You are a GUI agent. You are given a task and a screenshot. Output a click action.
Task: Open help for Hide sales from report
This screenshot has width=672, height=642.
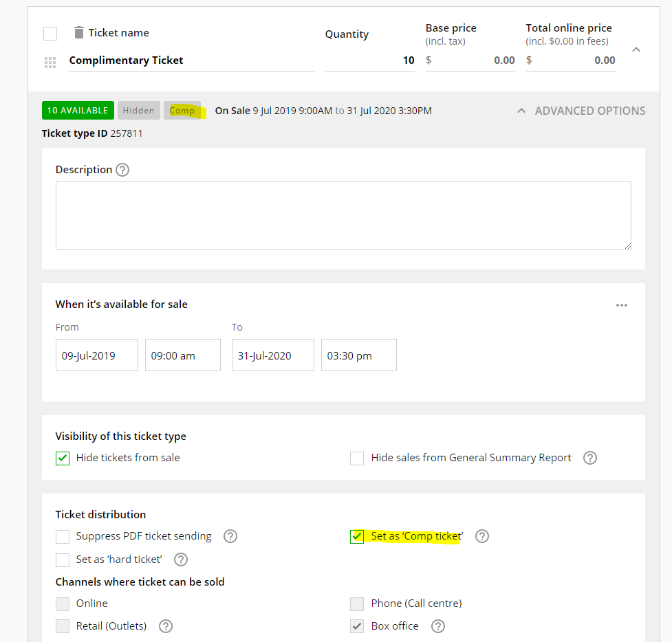(589, 458)
